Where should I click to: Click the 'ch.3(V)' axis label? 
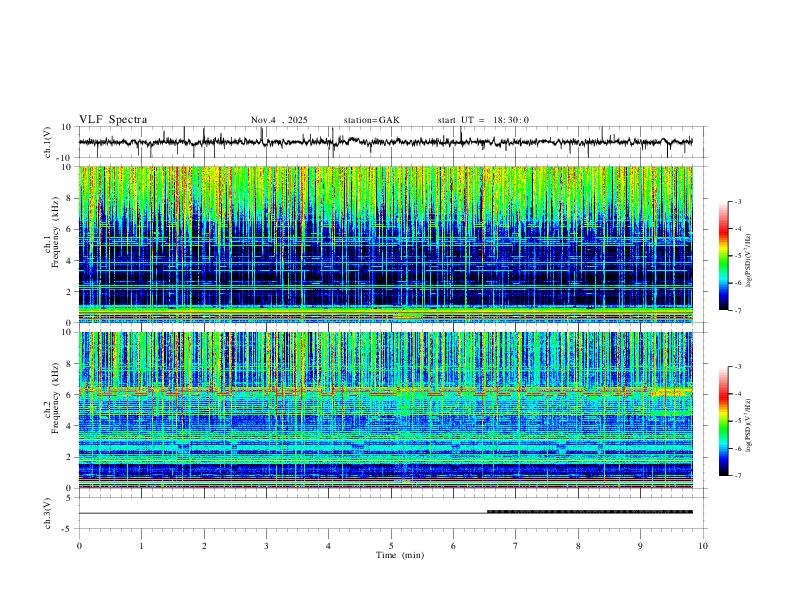48,513
